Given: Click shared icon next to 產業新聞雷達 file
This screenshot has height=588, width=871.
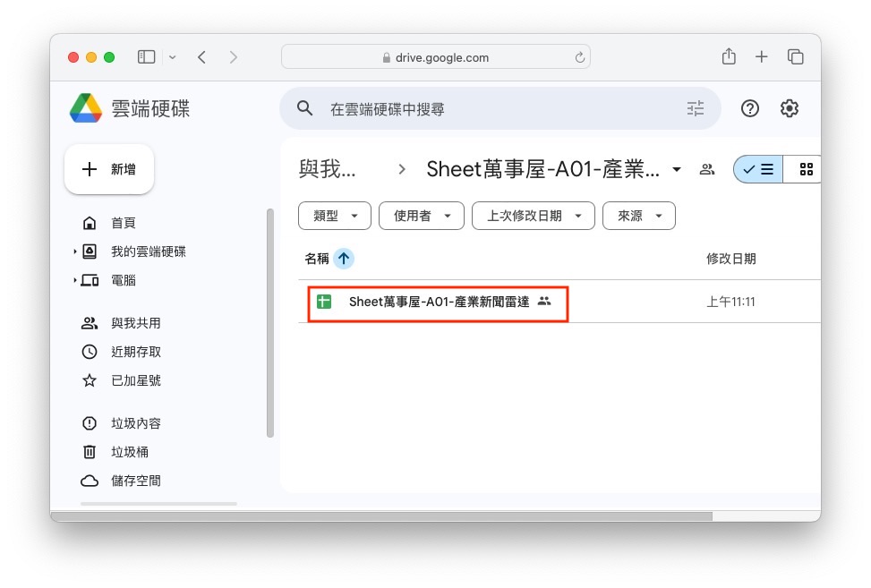Looking at the screenshot, I should (x=544, y=301).
